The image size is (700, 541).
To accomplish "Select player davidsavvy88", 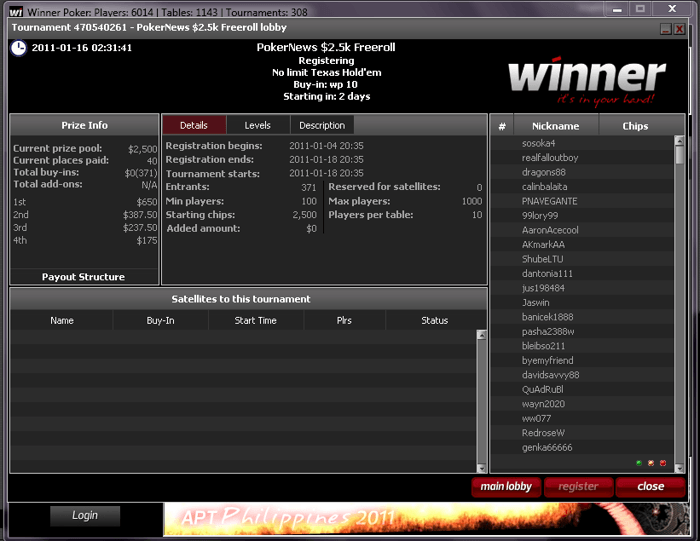I will 583,375.
